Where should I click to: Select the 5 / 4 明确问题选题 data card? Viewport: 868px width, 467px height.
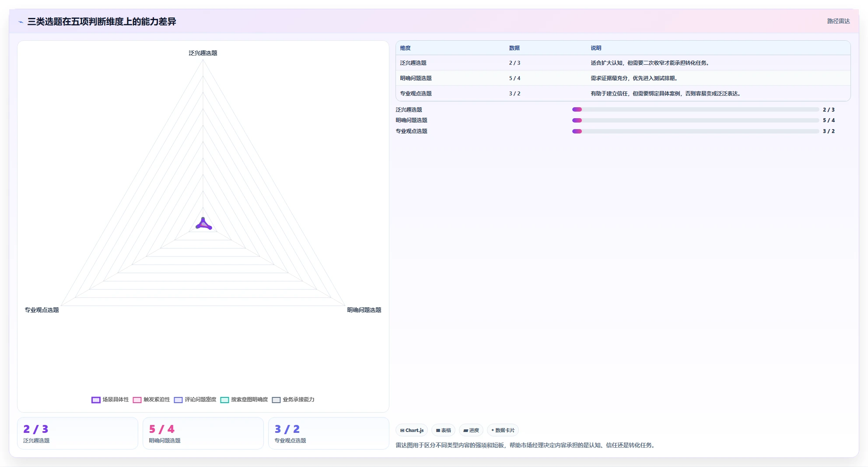pos(203,433)
